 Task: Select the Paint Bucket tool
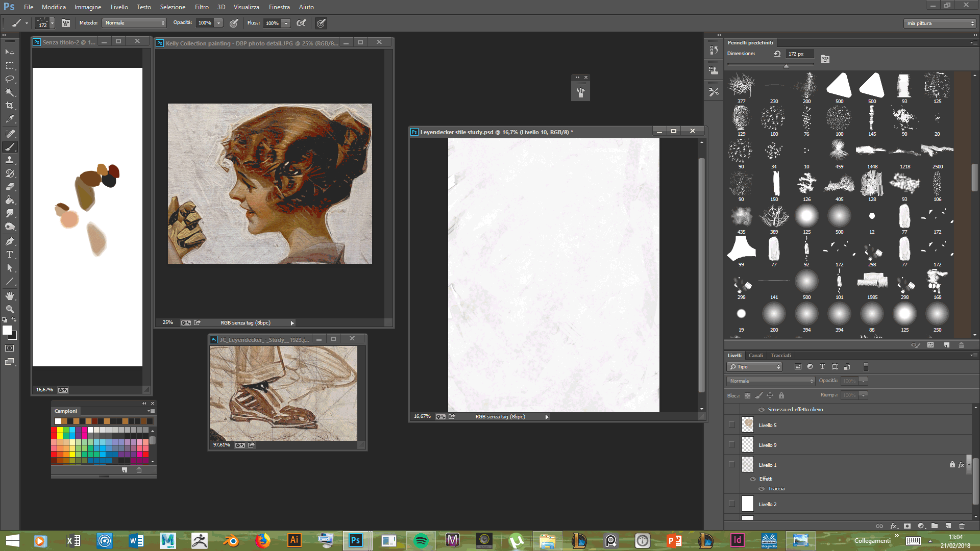coord(10,200)
